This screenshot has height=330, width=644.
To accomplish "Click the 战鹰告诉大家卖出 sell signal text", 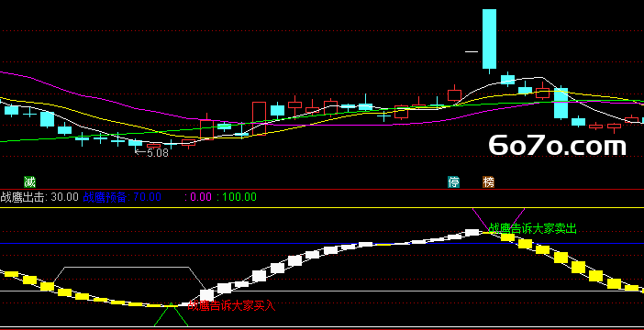I will pyautogui.click(x=533, y=228).
